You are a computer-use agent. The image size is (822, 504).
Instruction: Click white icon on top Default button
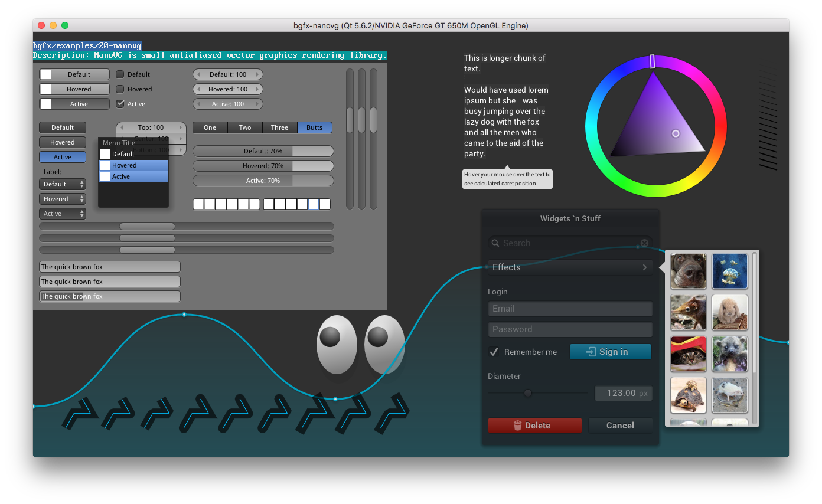pos(46,74)
